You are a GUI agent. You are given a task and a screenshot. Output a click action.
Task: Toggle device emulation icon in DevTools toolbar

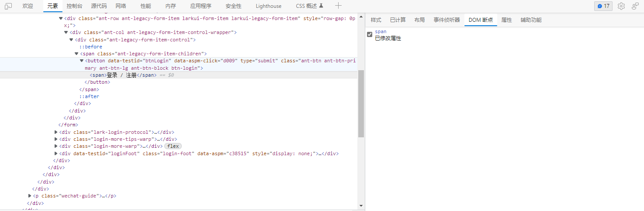coord(8,6)
